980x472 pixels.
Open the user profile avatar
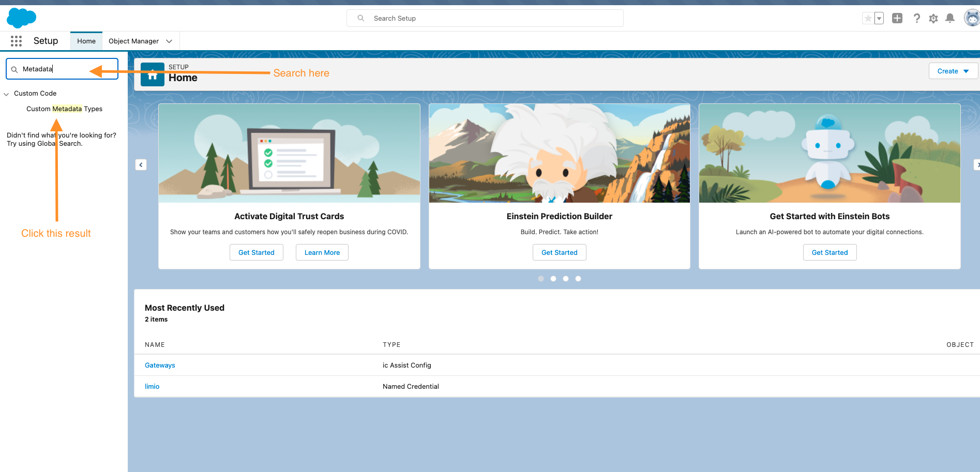pos(972,18)
